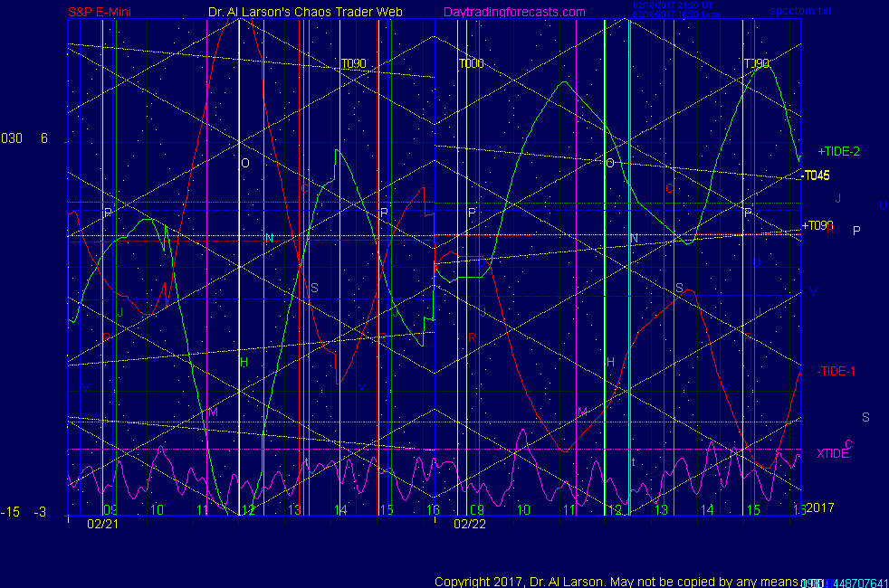
Task: Click the "T090" marker in the 02/22 session
Action: pyautogui.click(x=757, y=63)
